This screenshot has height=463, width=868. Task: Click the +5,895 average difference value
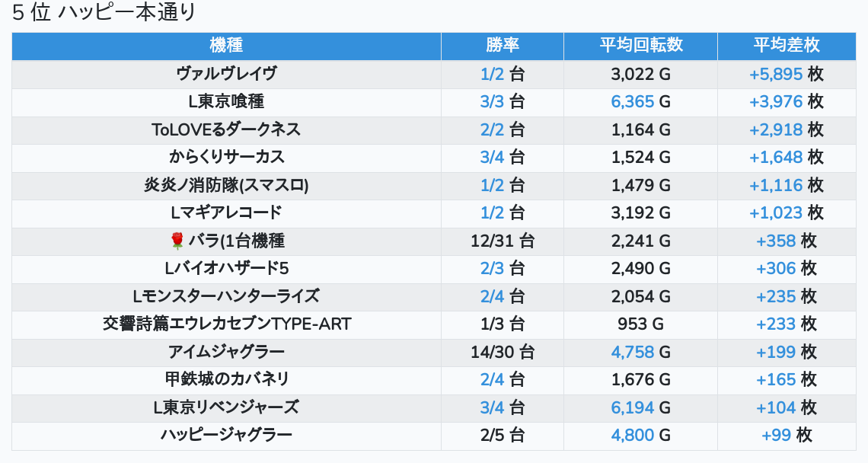[x=776, y=74]
